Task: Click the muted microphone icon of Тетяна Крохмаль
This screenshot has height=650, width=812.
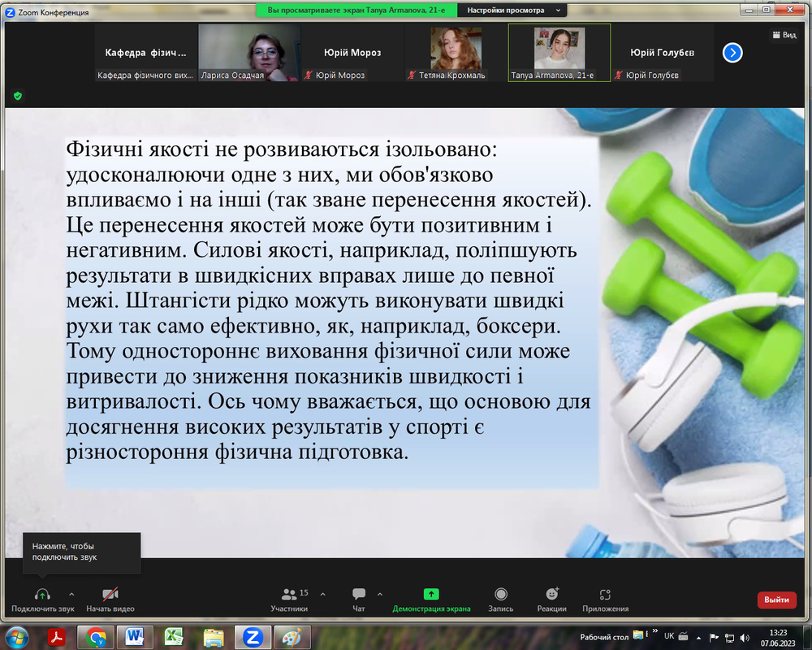Action: (x=412, y=76)
